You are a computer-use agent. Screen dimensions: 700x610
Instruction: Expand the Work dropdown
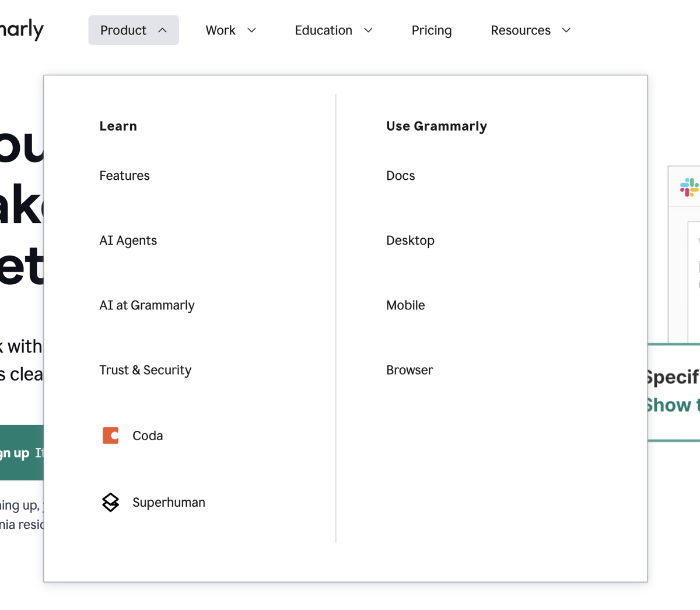coord(230,30)
